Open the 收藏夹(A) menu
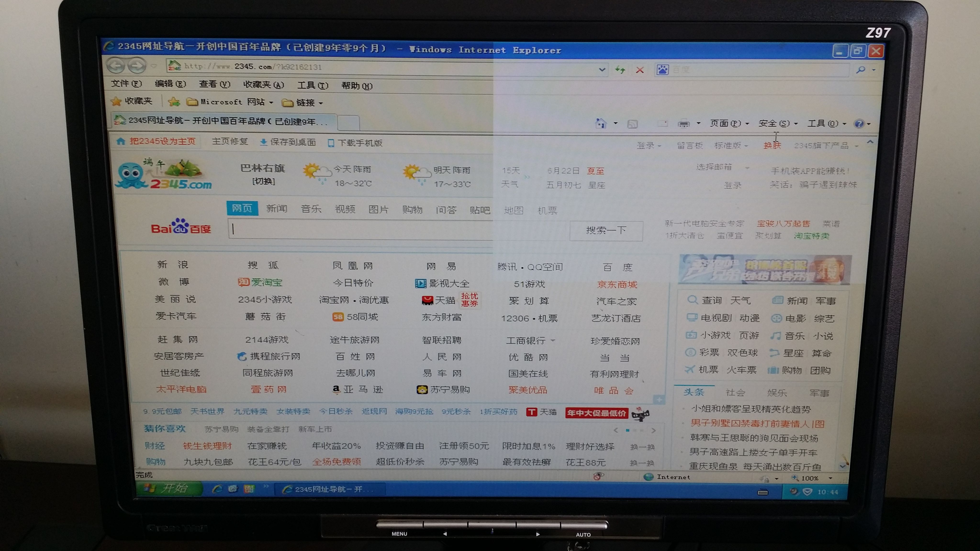 point(264,84)
